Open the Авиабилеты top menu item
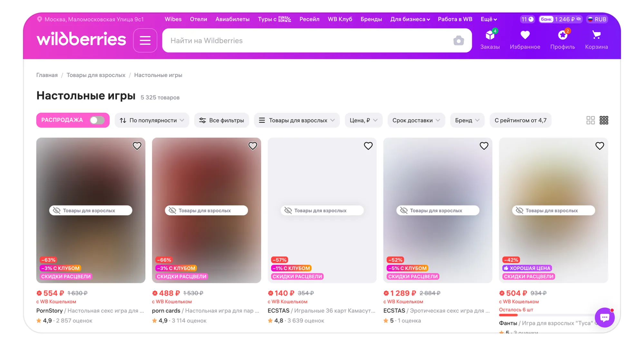The width and height of the screenshot is (644, 345). [x=232, y=19]
